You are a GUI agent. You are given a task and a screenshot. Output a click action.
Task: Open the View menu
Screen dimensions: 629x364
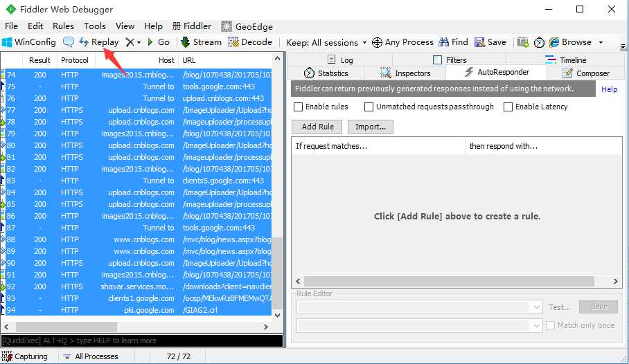coord(125,26)
